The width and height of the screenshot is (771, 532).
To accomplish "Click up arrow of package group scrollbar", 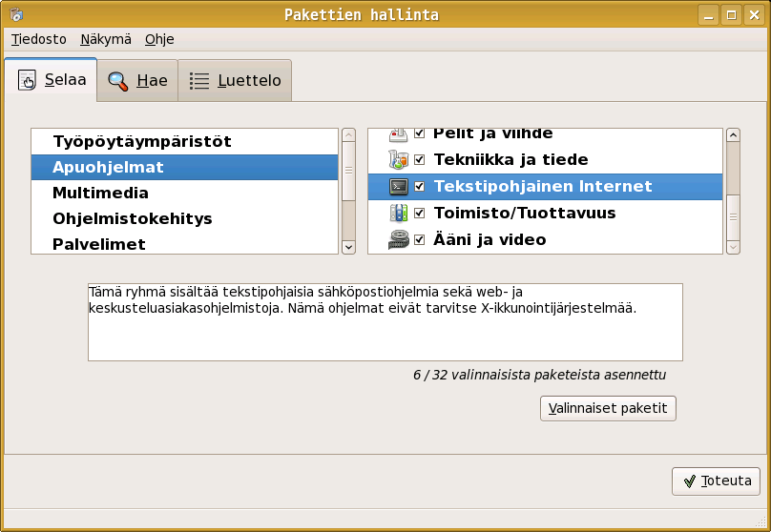I will click(x=733, y=135).
